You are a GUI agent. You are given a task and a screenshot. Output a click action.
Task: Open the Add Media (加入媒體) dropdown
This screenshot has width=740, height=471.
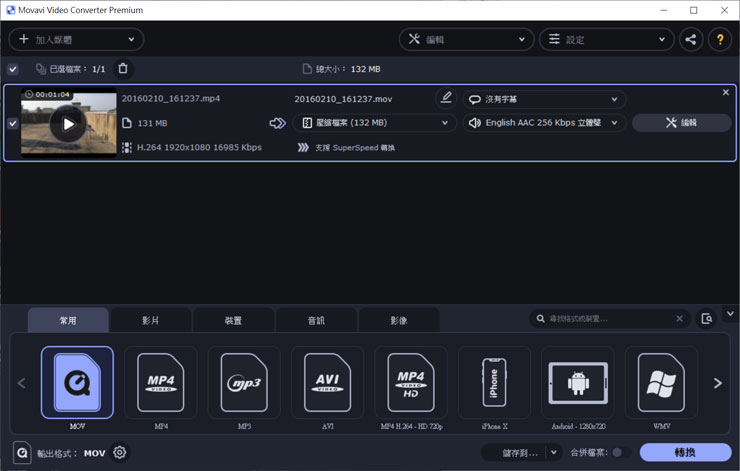(76, 39)
